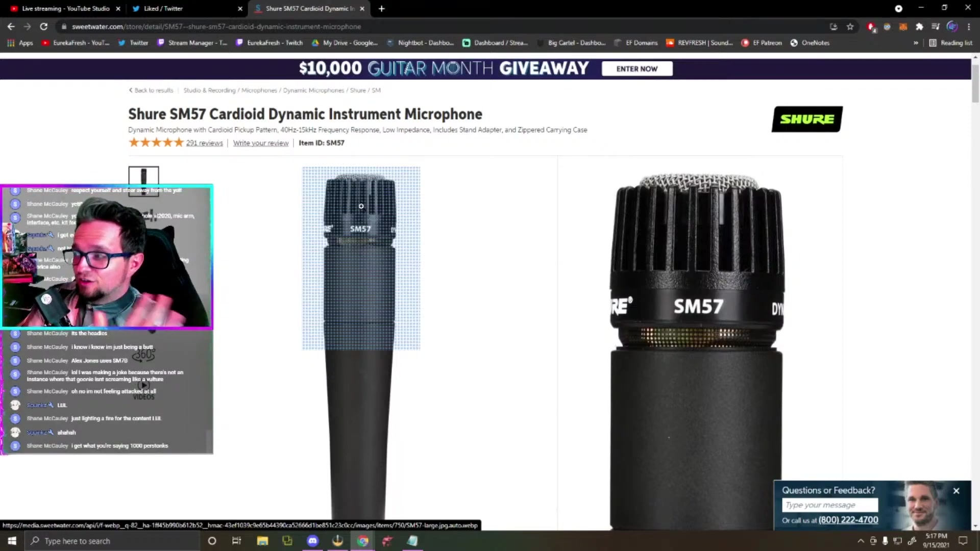
Task: Bookmark page with star icon
Action: pos(850,27)
